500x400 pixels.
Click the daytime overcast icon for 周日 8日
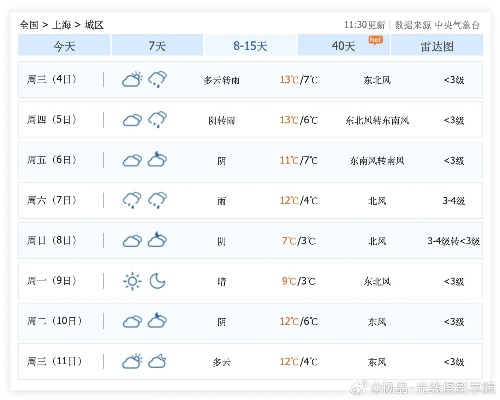(132, 241)
